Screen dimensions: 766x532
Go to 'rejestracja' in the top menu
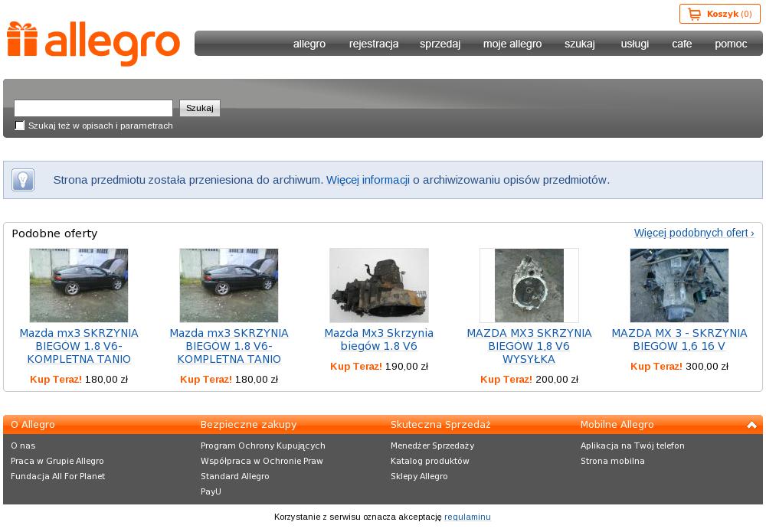point(374,44)
